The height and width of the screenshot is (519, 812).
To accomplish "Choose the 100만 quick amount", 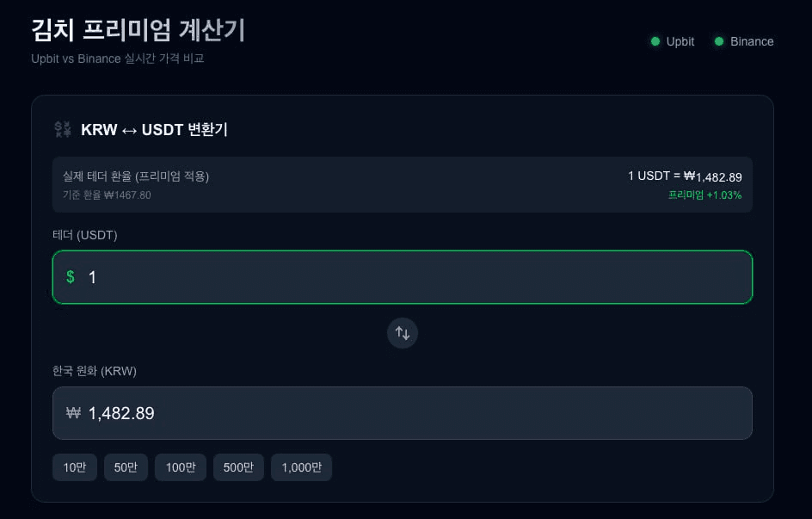I will tap(181, 467).
